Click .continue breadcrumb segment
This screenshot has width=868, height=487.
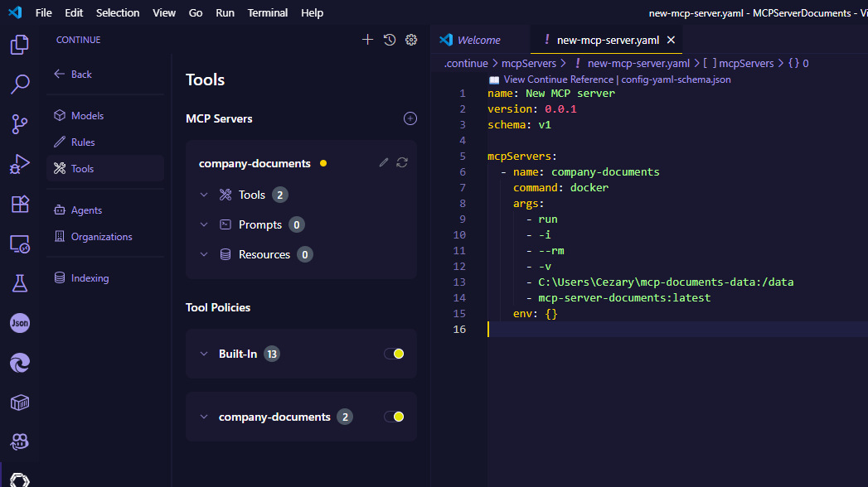click(x=466, y=64)
